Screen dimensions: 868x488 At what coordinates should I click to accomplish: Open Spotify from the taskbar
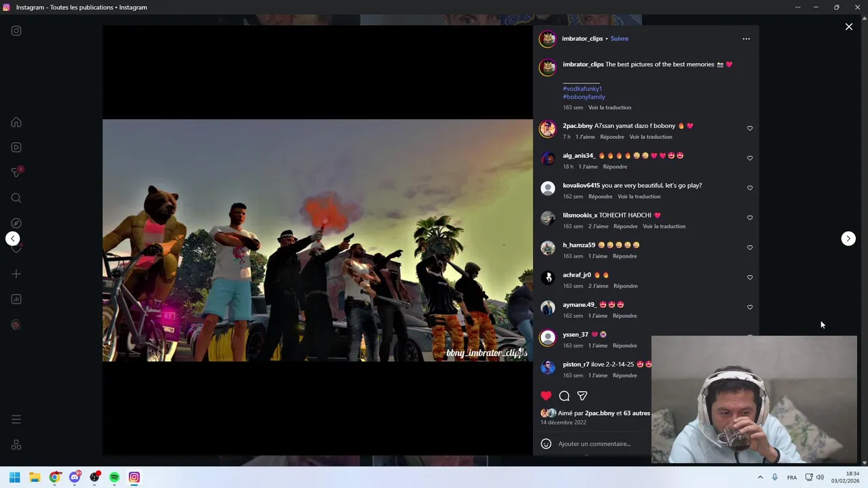[x=115, y=477]
